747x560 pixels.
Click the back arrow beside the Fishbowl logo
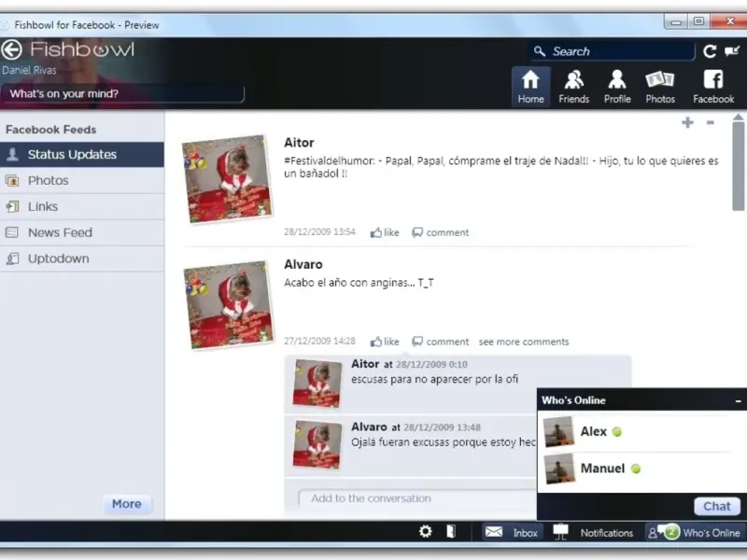click(11, 49)
